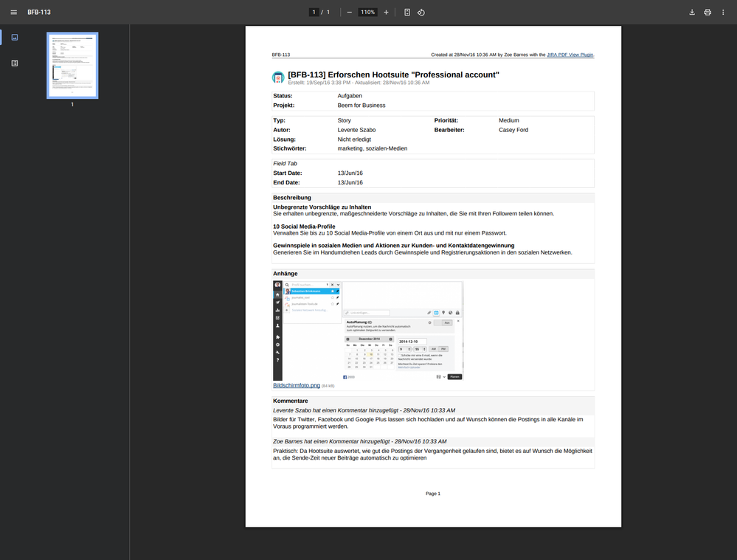This screenshot has height=560, width=737.
Task: Show thumbnails view in sidebar
Action: click(15, 37)
